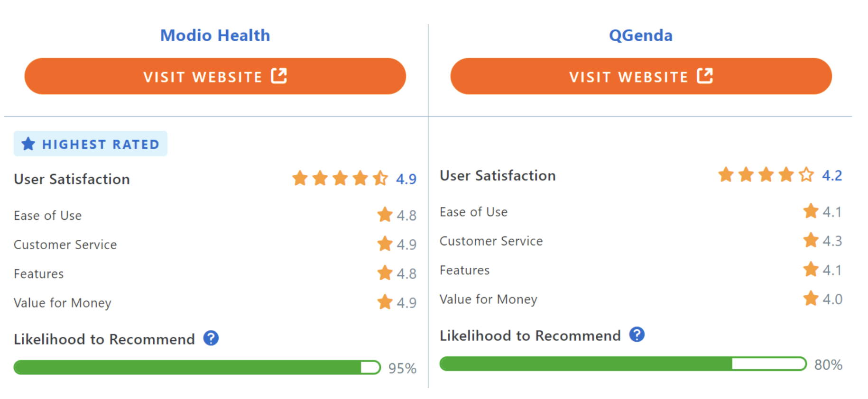Click the QGenda Likelihood to Recommend help icon

pos(637,335)
